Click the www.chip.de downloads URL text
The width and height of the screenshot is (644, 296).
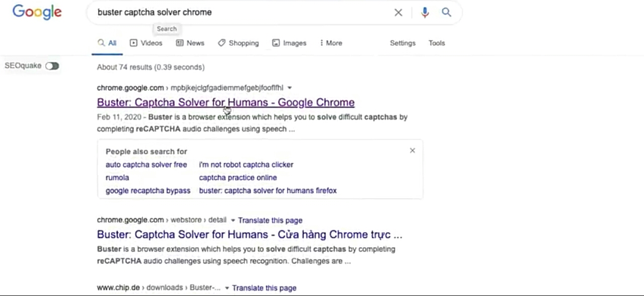click(159, 287)
